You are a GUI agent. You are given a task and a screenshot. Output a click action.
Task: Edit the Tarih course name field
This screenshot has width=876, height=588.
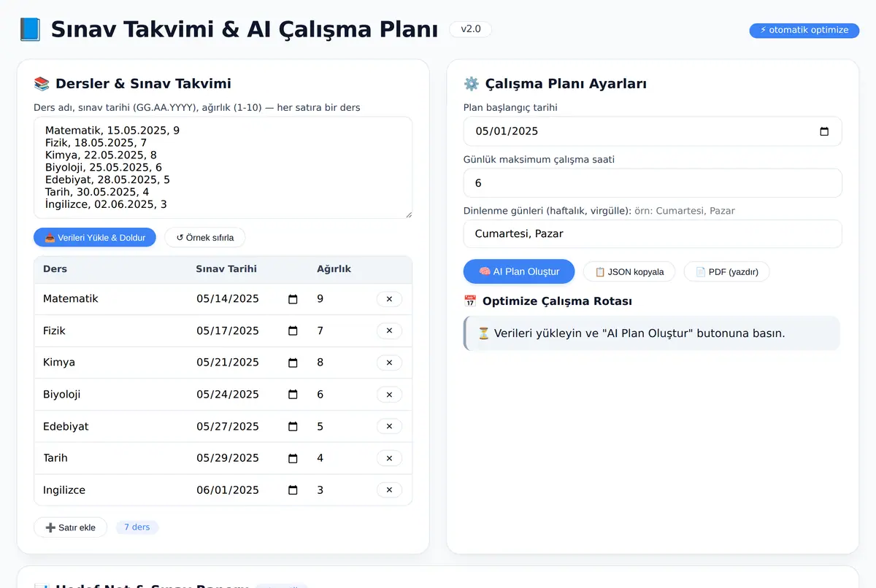[x=111, y=458]
